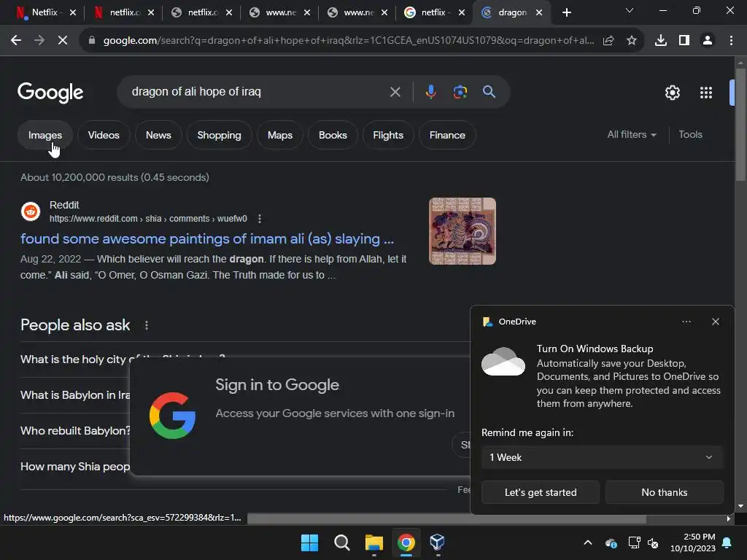
Task: Select the News filter
Action: [158, 135]
